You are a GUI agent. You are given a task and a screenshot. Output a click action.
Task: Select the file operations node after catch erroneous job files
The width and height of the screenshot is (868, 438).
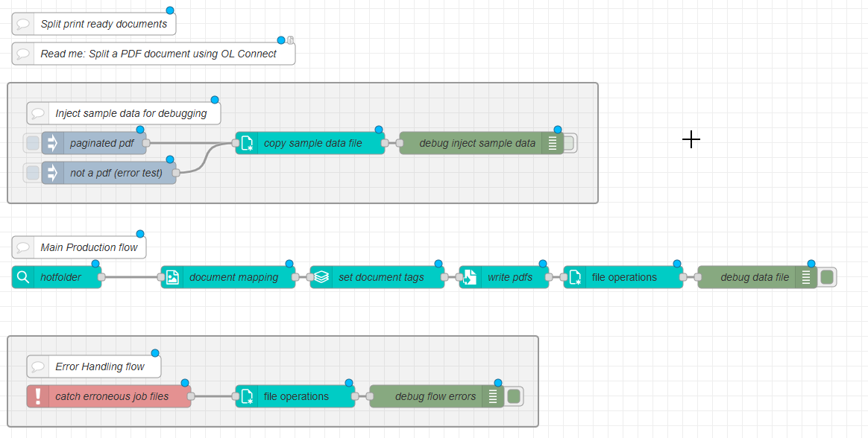coord(296,396)
